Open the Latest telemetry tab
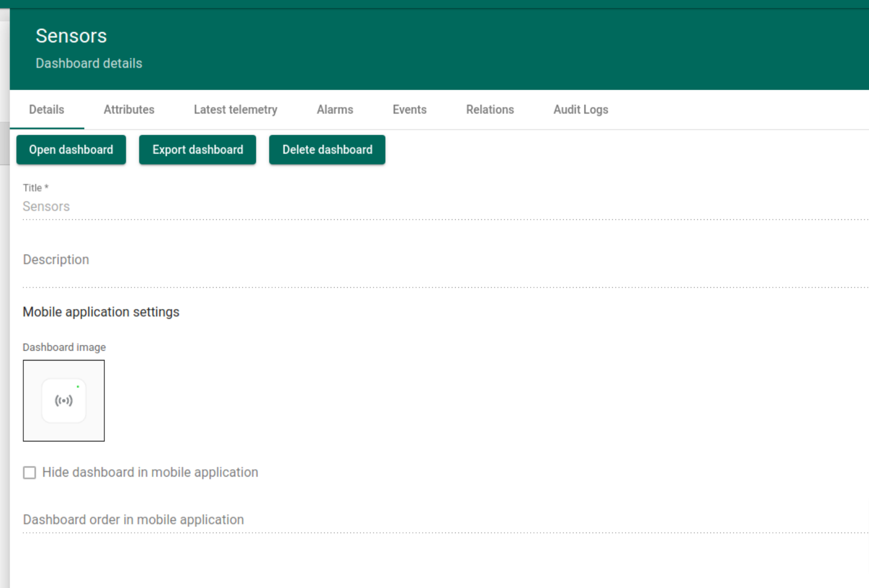The image size is (869, 588). (x=235, y=110)
